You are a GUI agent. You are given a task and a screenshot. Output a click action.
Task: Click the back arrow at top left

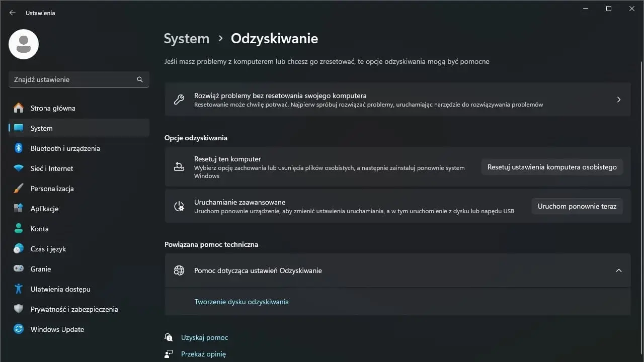click(x=12, y=13)
